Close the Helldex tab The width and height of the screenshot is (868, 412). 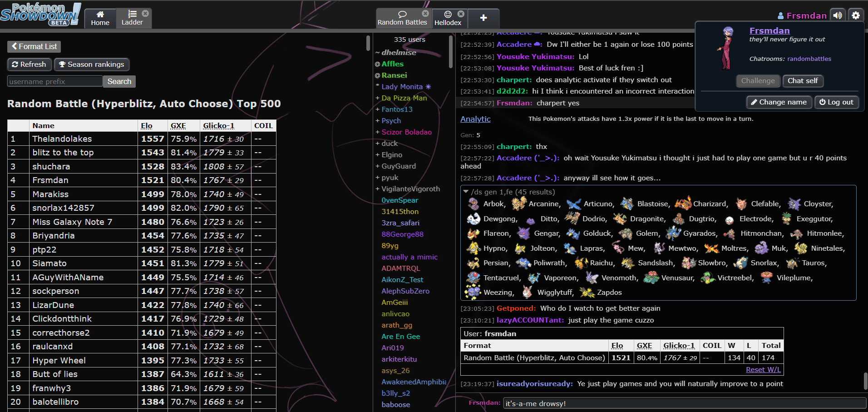pyautogui.click(x=461, y=14)
